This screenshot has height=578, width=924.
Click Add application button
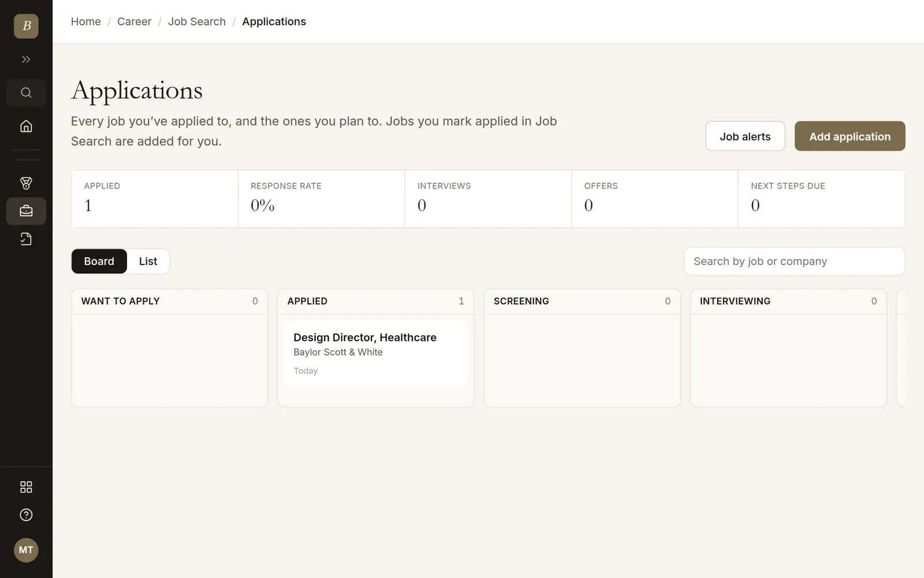tap(850, 136)
